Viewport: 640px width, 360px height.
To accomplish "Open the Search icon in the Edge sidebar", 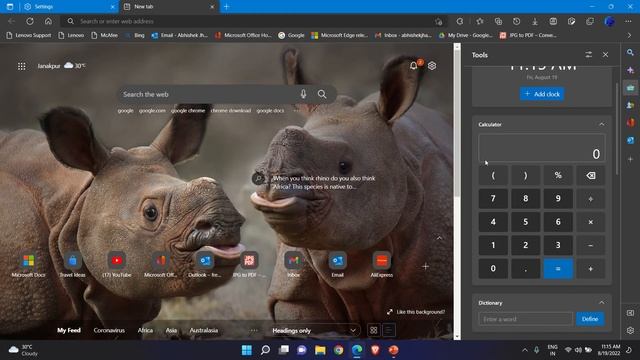I will (x=630, y=52).
